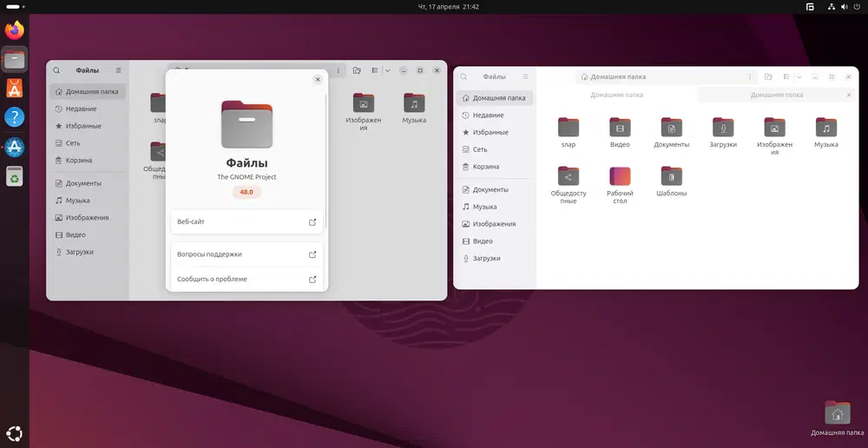Open the Загрузки folder in the right window grid
Image resolution: width=868 pixels, height=448 pixels.
pos(723,132)
